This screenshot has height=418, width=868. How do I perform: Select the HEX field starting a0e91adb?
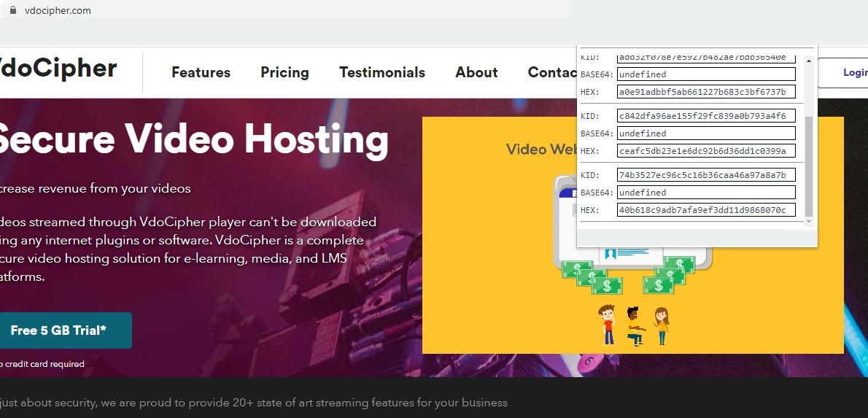pos(706,92)
